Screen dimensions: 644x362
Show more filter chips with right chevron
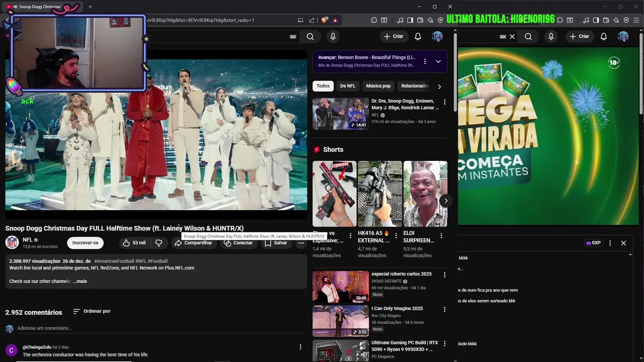439,86
